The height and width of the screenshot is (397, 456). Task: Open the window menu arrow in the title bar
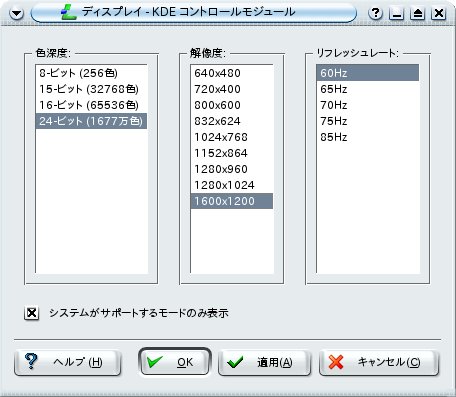16,13
